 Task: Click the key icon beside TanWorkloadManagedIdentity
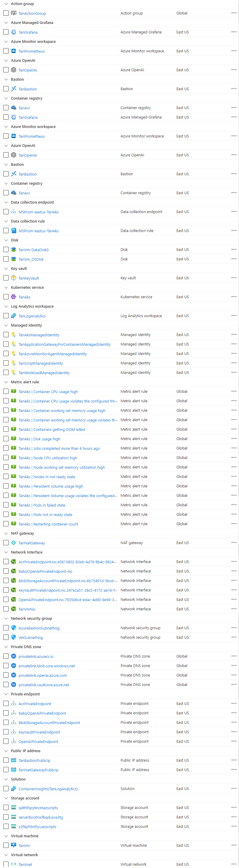(x=14, y=372)
